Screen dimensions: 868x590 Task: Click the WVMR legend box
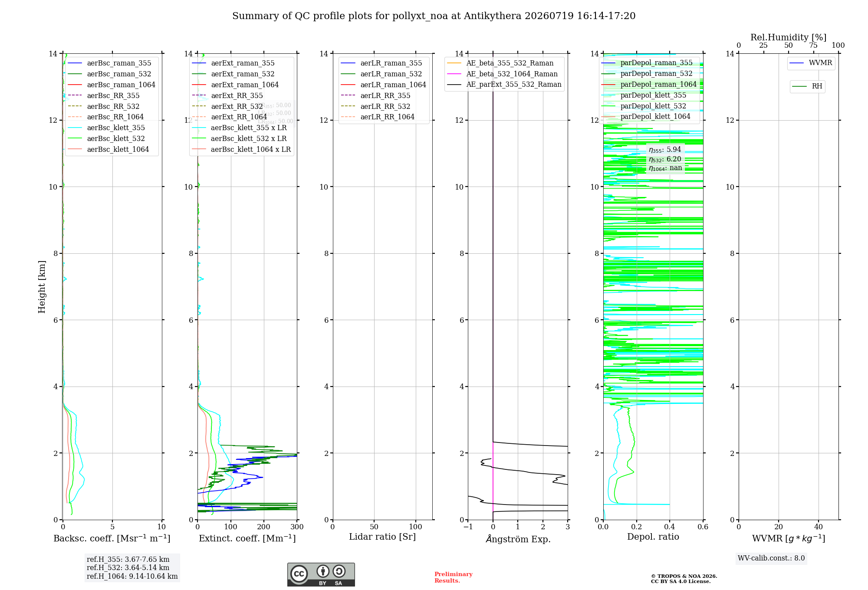tap(811, 63)
